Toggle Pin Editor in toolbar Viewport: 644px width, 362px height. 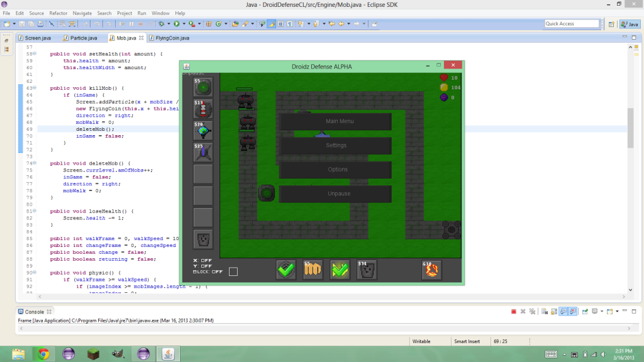pos(374,24)
